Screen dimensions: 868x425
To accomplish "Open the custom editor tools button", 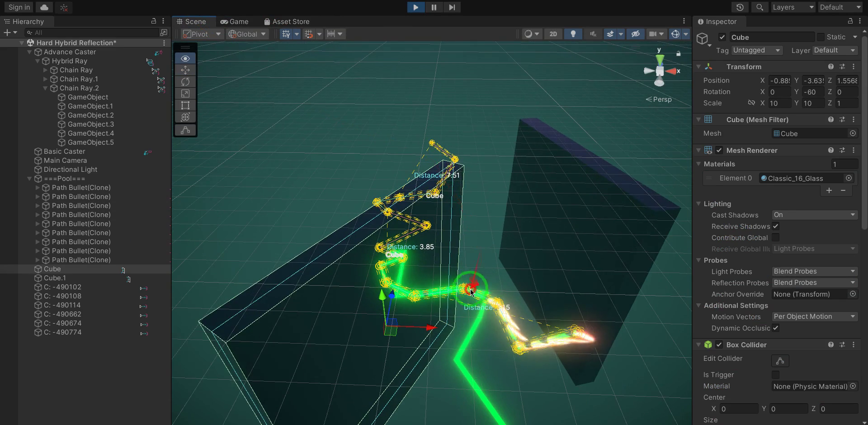I will coord(185,130).
